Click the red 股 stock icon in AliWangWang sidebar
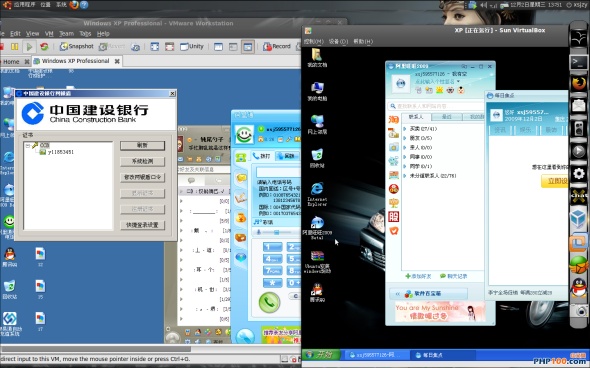This screenshot has height=368, width=590. point(394,216)
